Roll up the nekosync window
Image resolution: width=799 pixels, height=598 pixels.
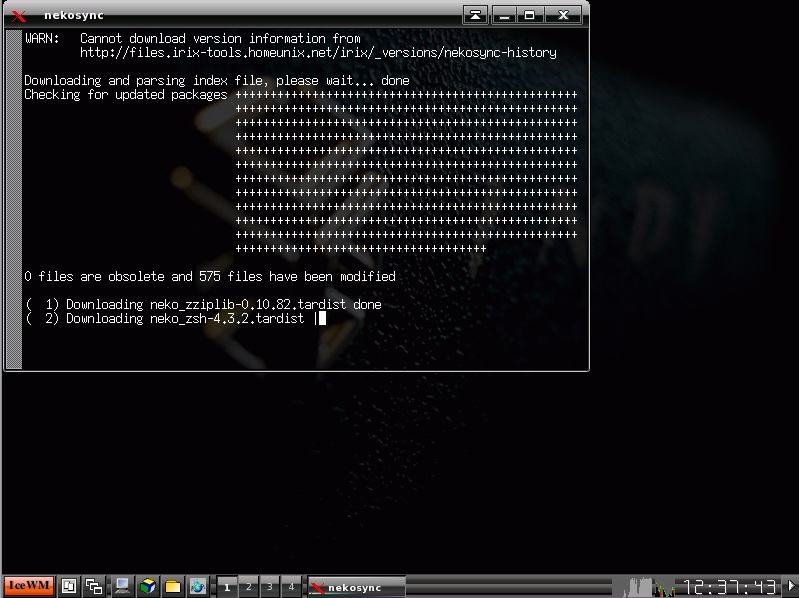pyautogui.click(x=477, y=15)
